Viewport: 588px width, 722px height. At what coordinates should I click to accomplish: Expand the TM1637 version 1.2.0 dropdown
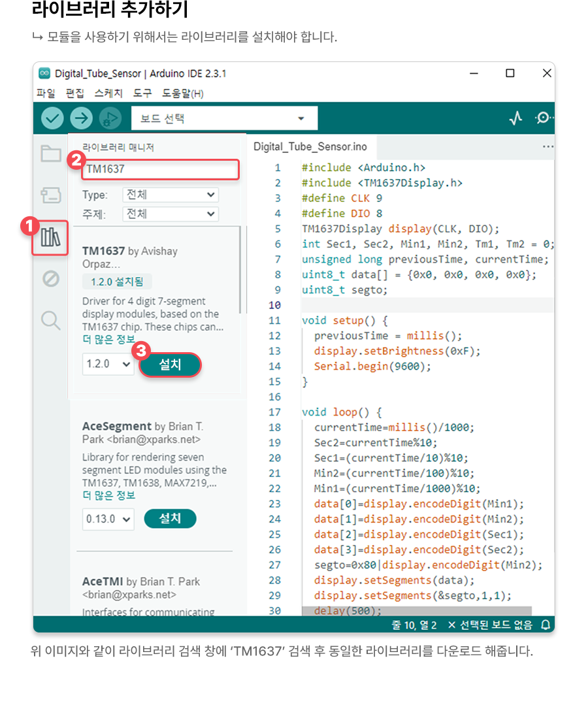(x=108, y=365)
